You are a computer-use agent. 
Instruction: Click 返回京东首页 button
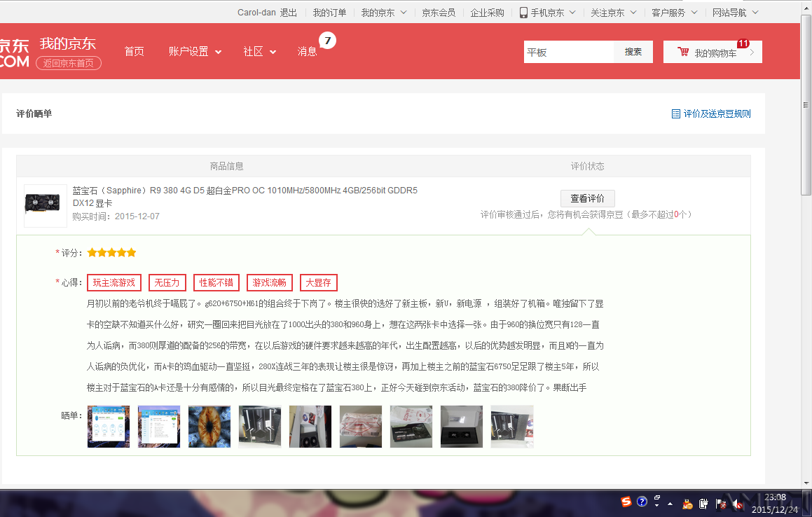[69, 63]
